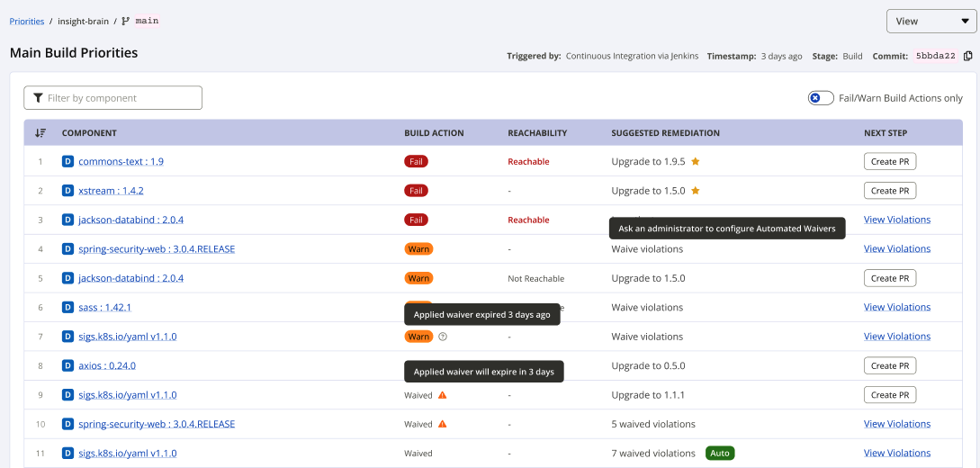Create PR for commons-text : 1.9
The image size is (980, 468).
[x=890, y=161]
